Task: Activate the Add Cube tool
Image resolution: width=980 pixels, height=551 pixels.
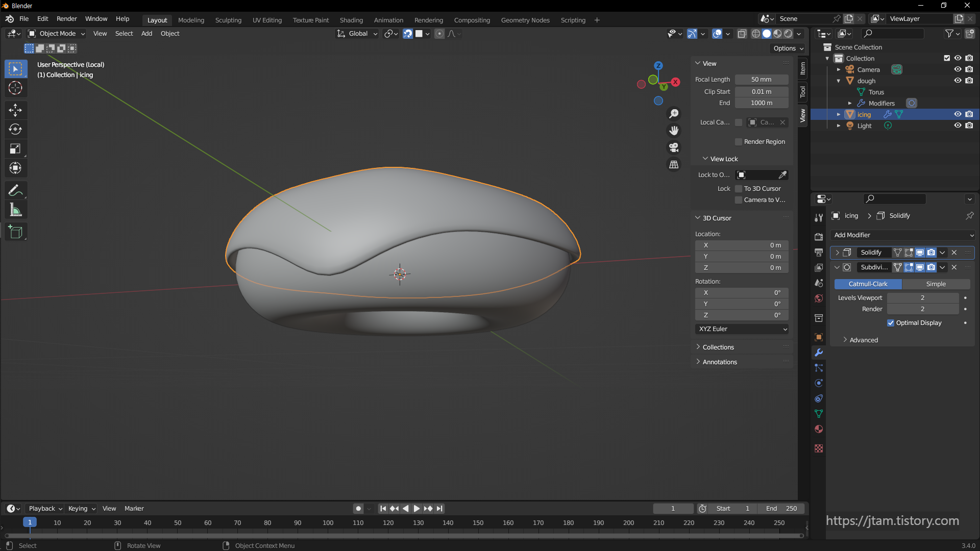Action: click(15, 232)
